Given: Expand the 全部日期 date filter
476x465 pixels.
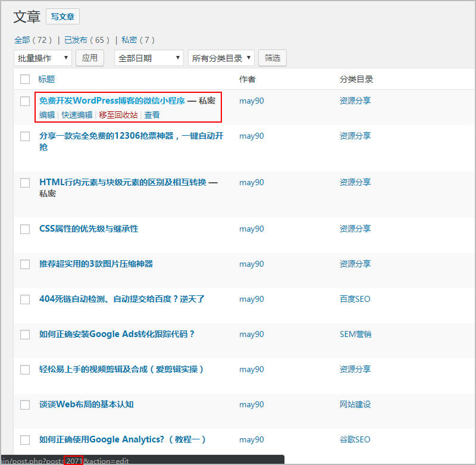Looking at the screenshot, I should click(148, 58).
